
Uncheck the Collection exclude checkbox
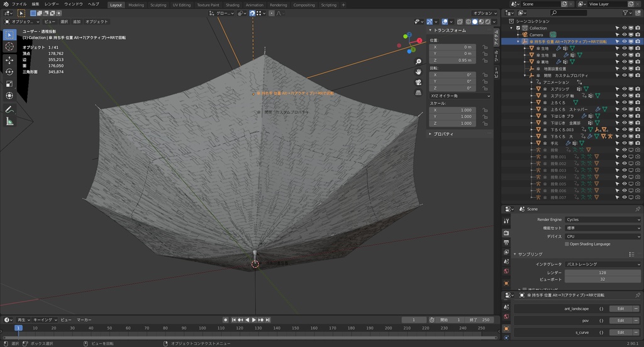coord(518,28)
